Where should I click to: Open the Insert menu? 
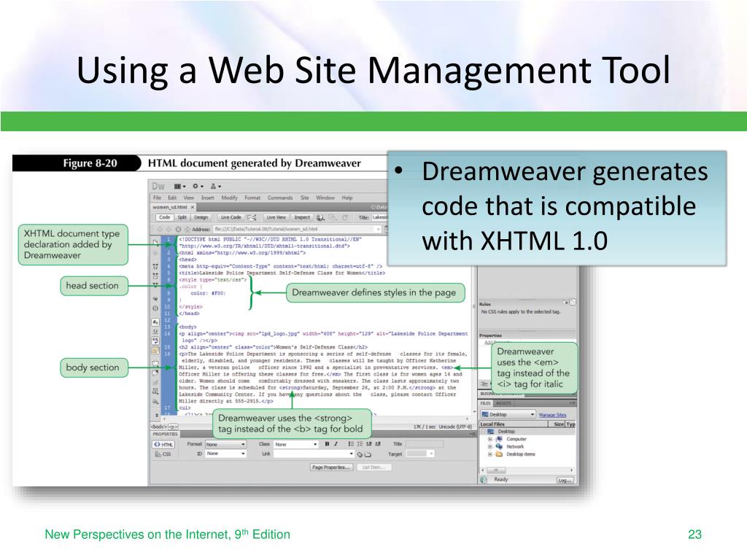tap(208, 198)
